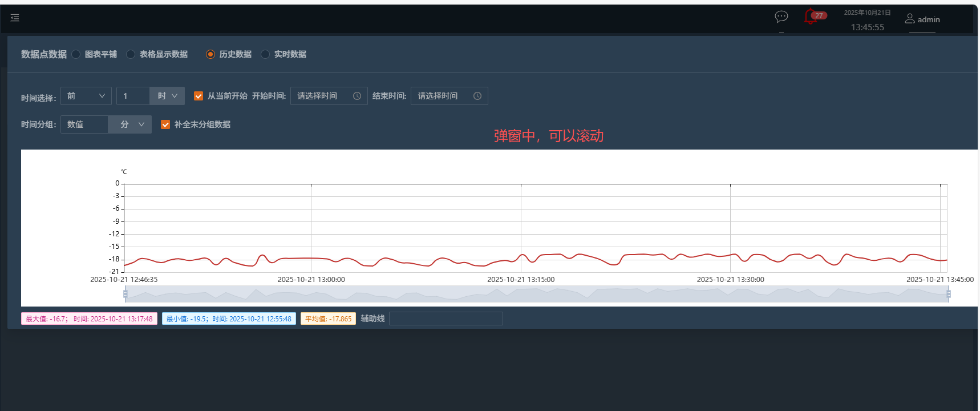Image resolution: width=980 pixels, height=411 pixels.
Task: Select the 图表平铺 radio option
Action: click(76, 54)
